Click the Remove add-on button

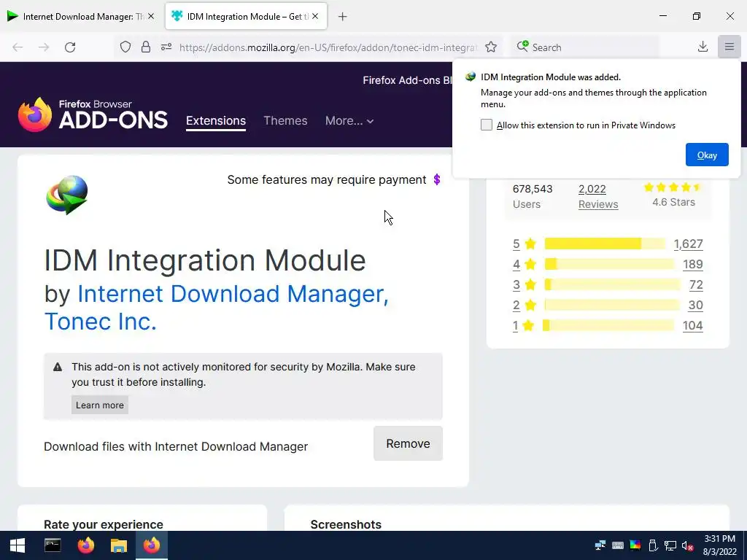(x=408, y=443)
